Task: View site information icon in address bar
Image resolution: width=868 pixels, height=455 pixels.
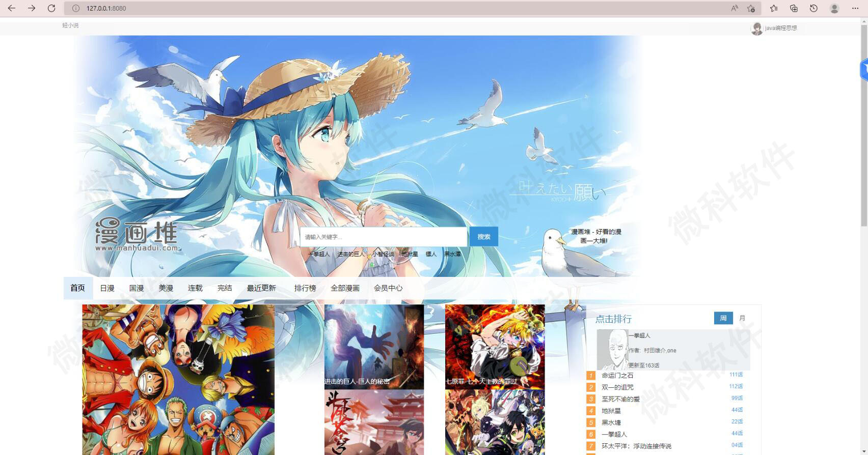Action: (76, 8)
